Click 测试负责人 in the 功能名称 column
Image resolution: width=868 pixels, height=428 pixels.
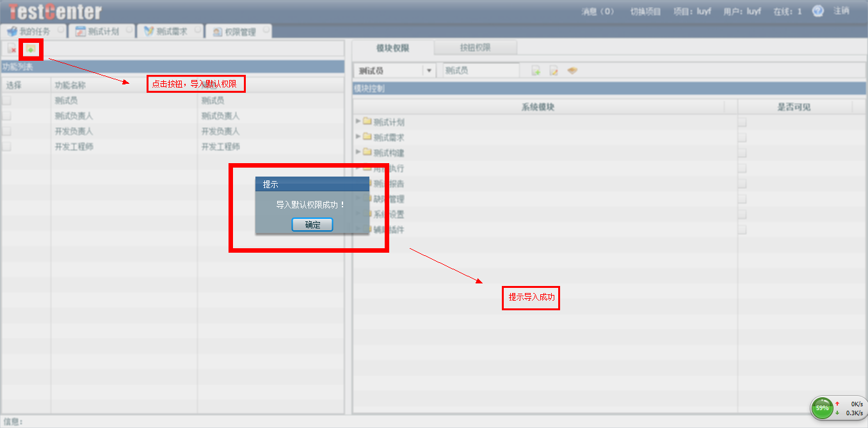[x=74, y=116]
